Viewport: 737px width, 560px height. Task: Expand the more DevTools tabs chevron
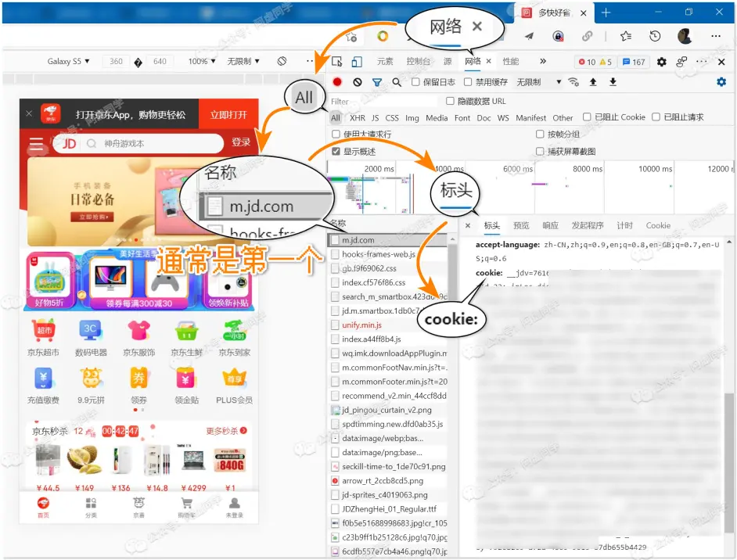[x=542, y=61]
